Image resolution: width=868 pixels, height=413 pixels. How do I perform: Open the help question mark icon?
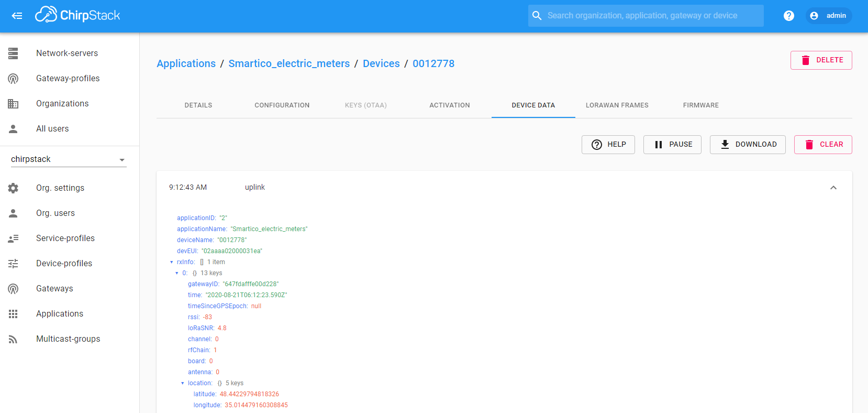click(x=788, y=16)
